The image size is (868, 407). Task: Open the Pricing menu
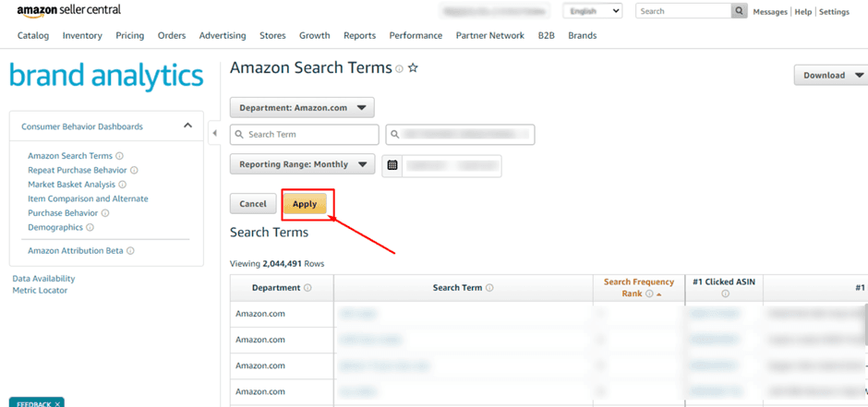click(129, 35)
